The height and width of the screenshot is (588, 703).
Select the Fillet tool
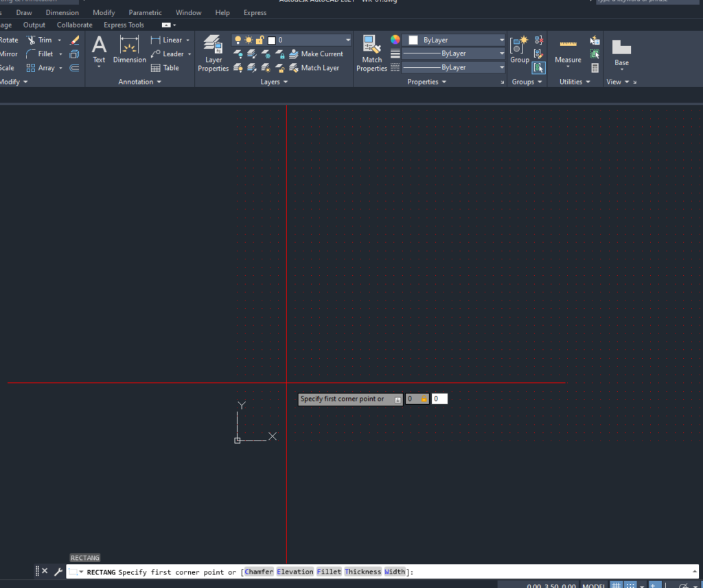pos(40,54)
